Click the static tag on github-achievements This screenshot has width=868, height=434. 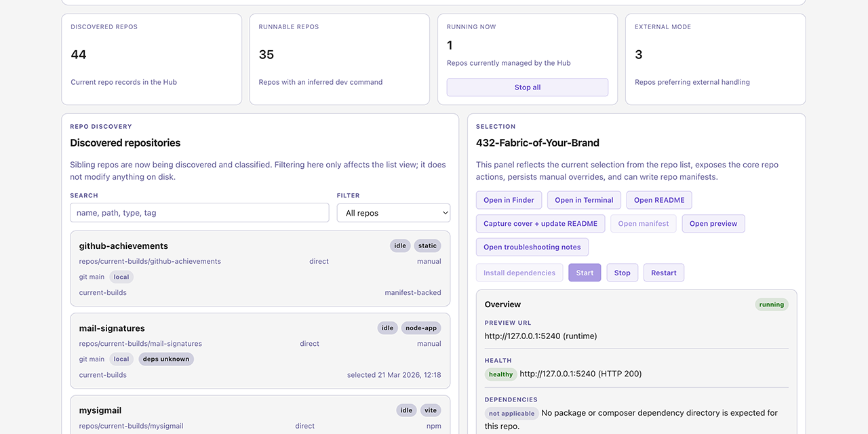[427, 246]
